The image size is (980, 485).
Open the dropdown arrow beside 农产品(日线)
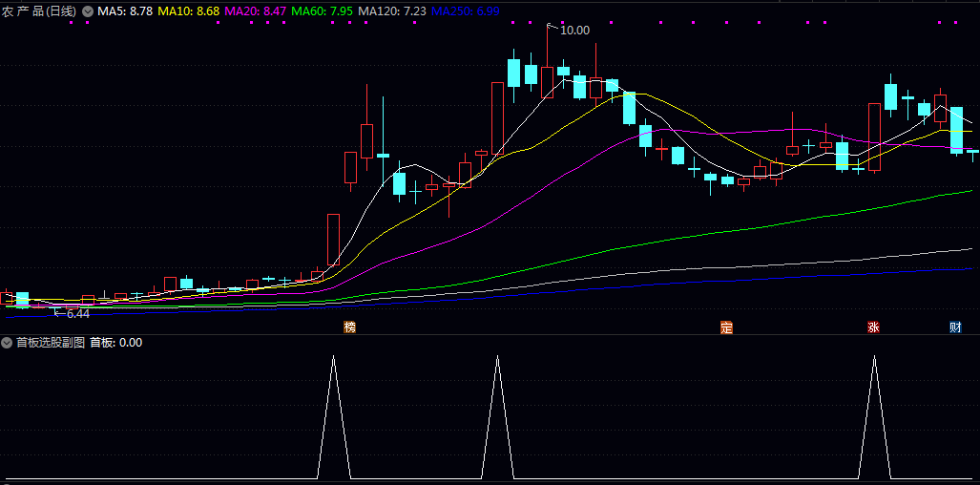pyautogui.click(x=88, y=11)
